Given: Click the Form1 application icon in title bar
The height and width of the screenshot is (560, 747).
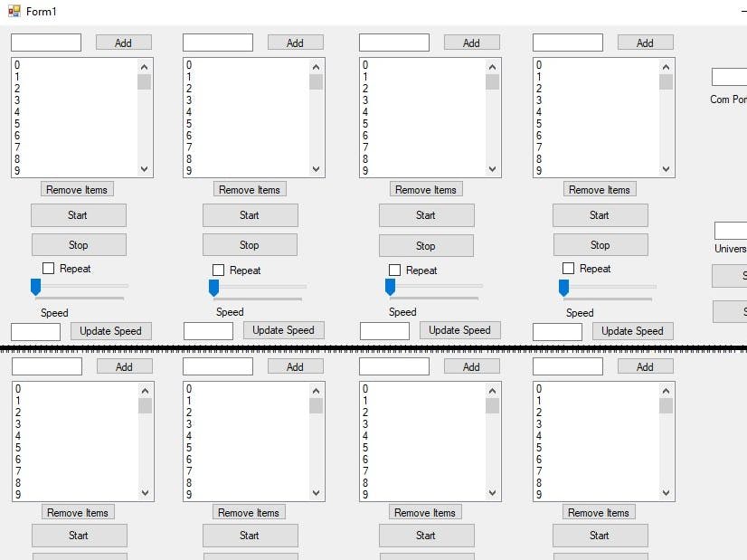Looking at the screenshot, I should click(x=14, y=11).
